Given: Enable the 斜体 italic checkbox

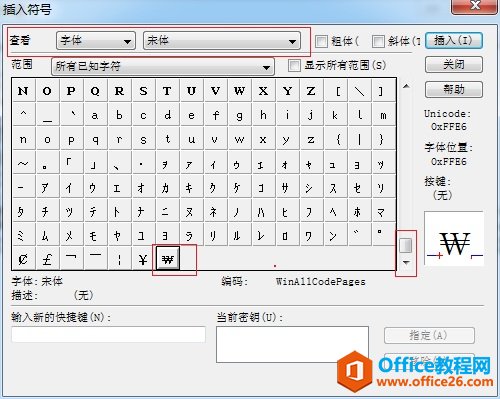Looking at the screenshot, I should (378, 41).
